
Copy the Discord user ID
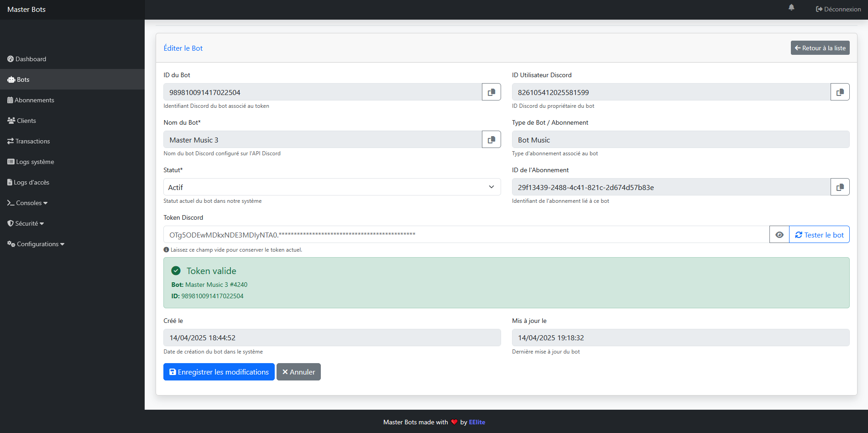(840, 92)
